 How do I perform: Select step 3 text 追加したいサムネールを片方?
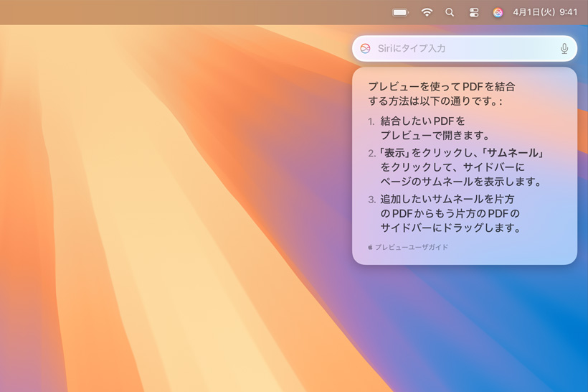pyautogui.click(x=447, y=199)
